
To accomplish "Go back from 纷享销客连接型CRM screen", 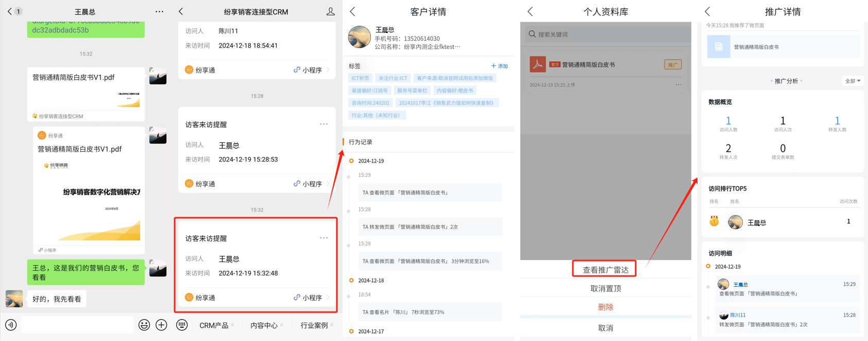I will click(181, 11).
